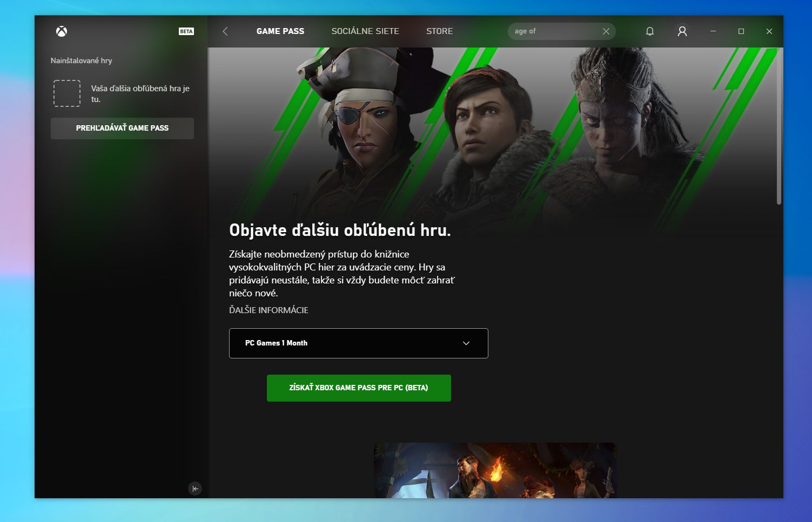Click the vertical scrollbar thumb

pyautogui.click(x=779, y=127)
